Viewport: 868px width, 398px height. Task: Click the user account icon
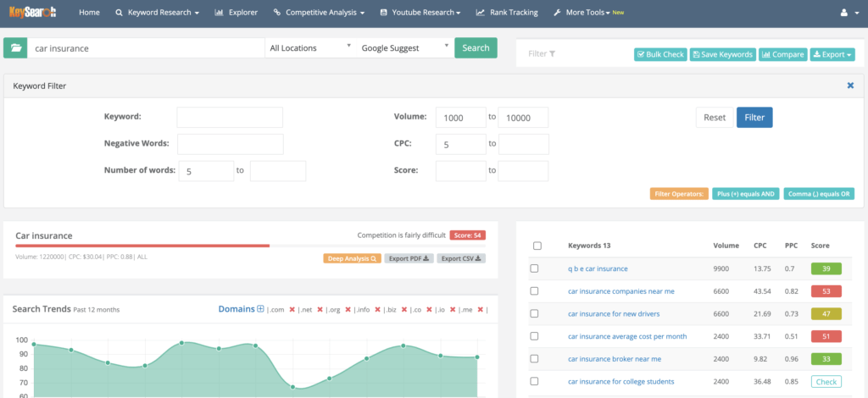pos(844,12)
